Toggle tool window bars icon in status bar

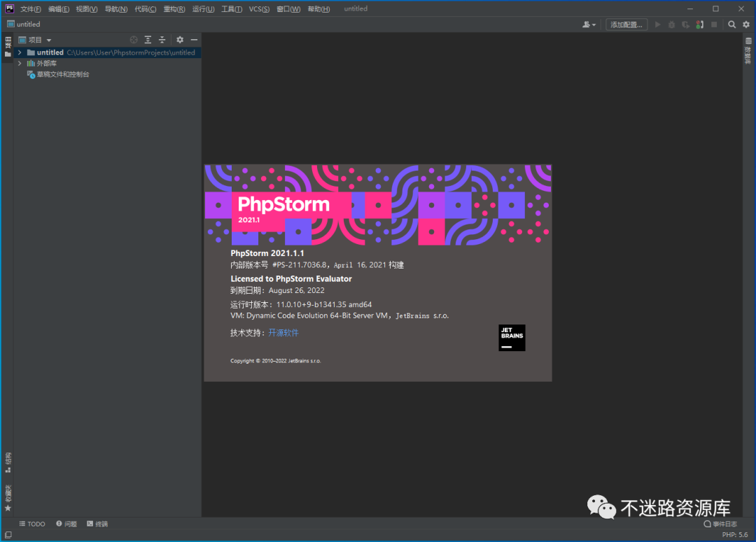pyautogui.click(x=8, y=535)
